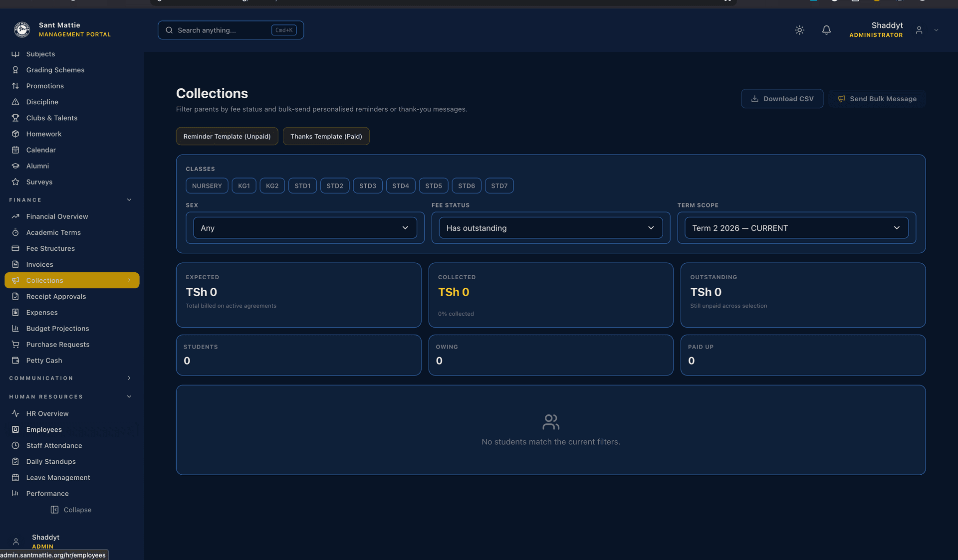Open Receipt Approvals in sidebar
This screenshot has width=958, height=560.
[56, 297]
